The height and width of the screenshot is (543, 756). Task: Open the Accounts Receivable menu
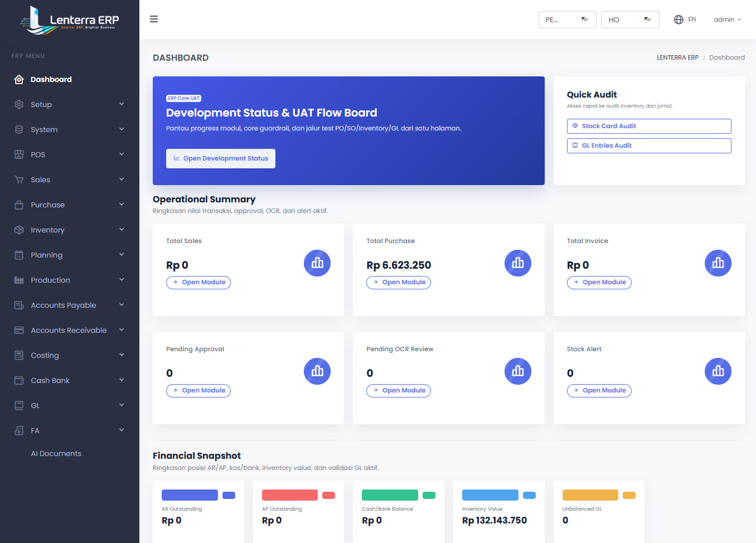70,330
